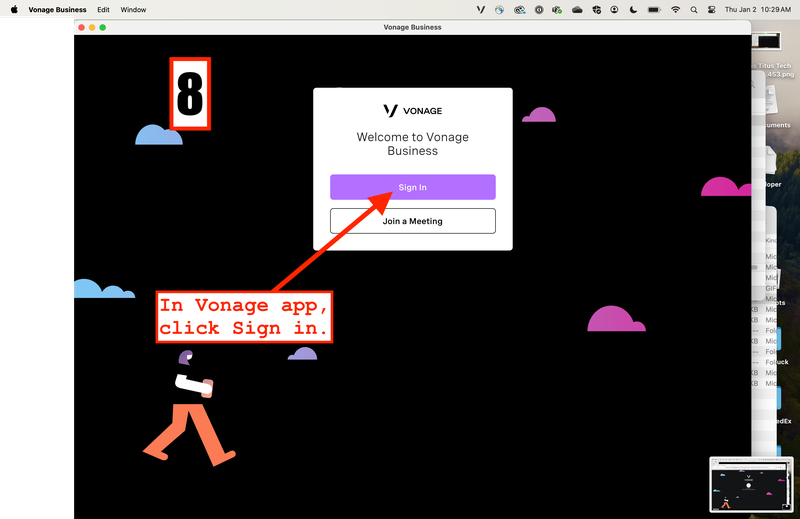Open the Window menu

click(133, 9)
